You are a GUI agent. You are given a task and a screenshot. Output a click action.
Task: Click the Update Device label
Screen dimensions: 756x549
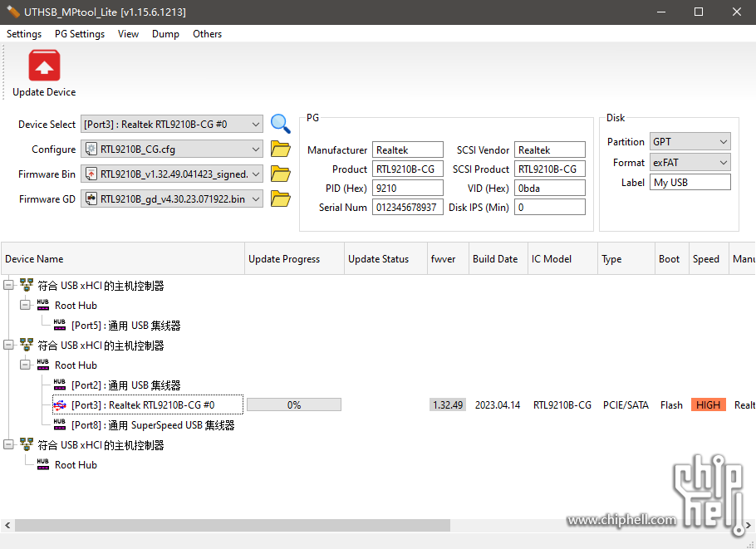[44, 92]
